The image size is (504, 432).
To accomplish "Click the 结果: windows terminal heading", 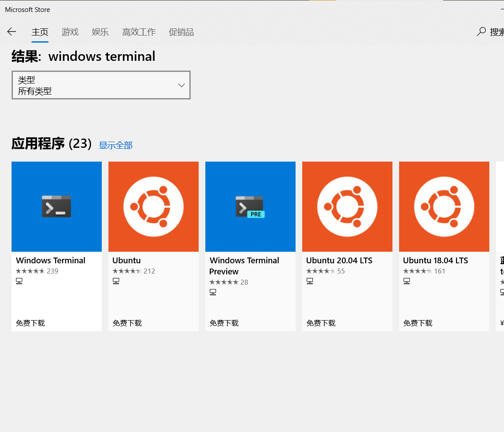I will [x=84, y=56].
